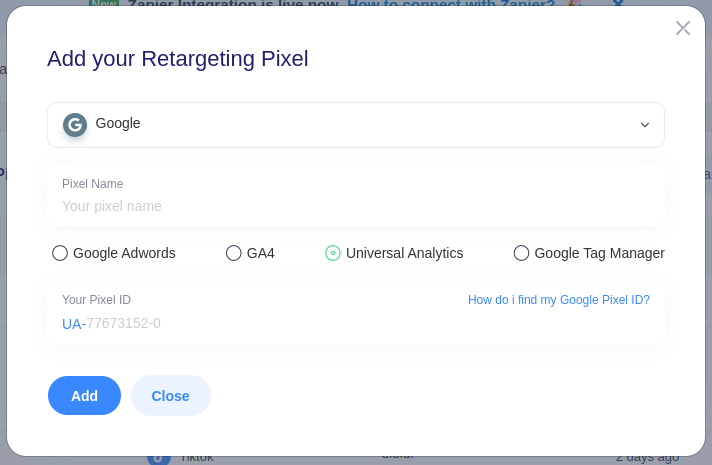Select the Universal Analytics radio button

pos(332,253)
